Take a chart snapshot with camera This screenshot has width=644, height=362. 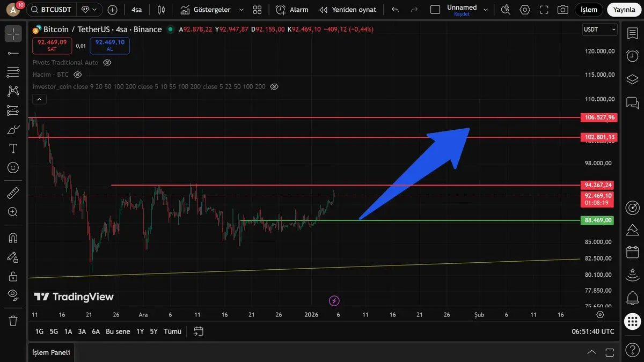pos(562,10)
